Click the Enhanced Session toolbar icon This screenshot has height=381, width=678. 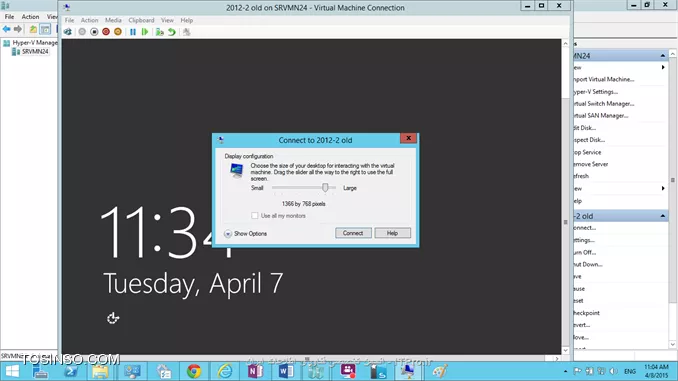(x=186, y=32)
